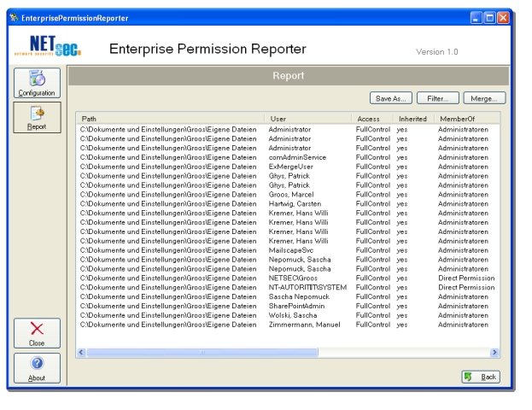Select the Report sidebar button
The image size is (532, 410).
click(x=37, y=117)
